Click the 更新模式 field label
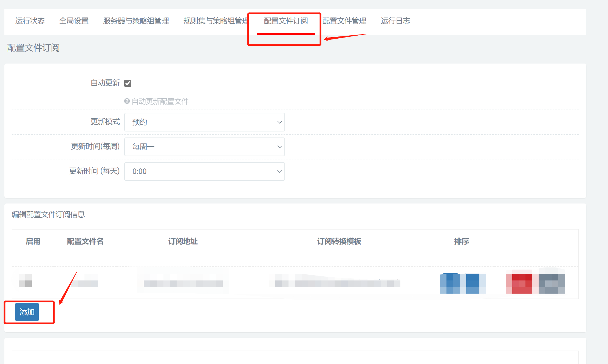Viewport: 608px width, 364px height. [105, 122]
